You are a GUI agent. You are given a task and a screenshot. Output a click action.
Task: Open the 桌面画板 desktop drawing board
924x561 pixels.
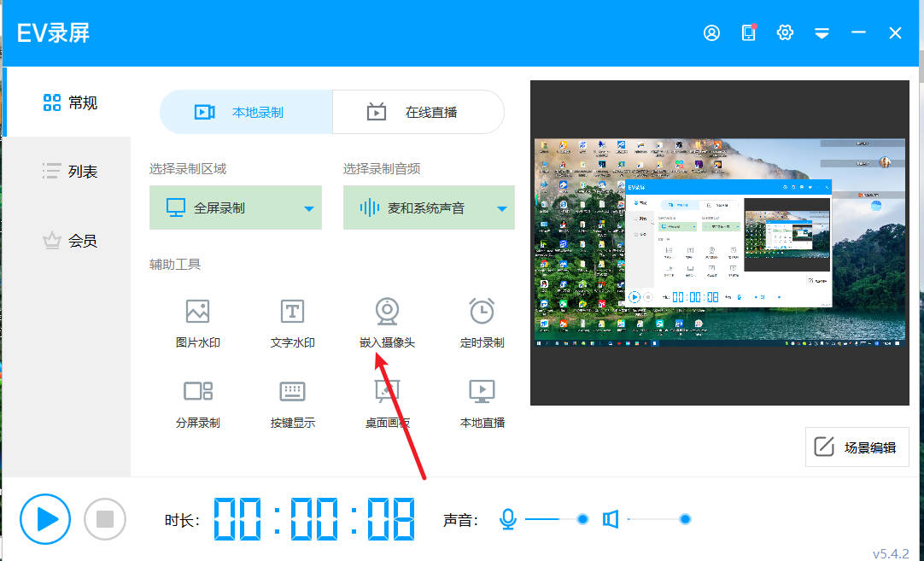(387, 402)
